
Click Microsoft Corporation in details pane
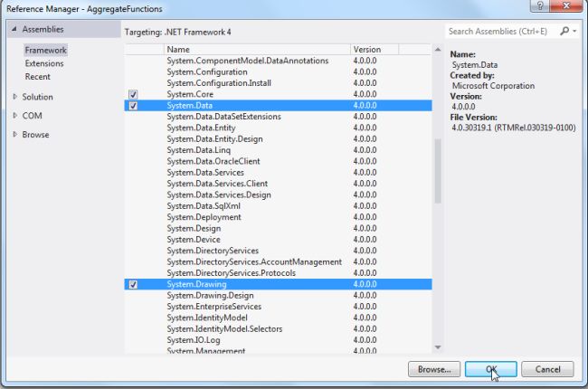494,86
